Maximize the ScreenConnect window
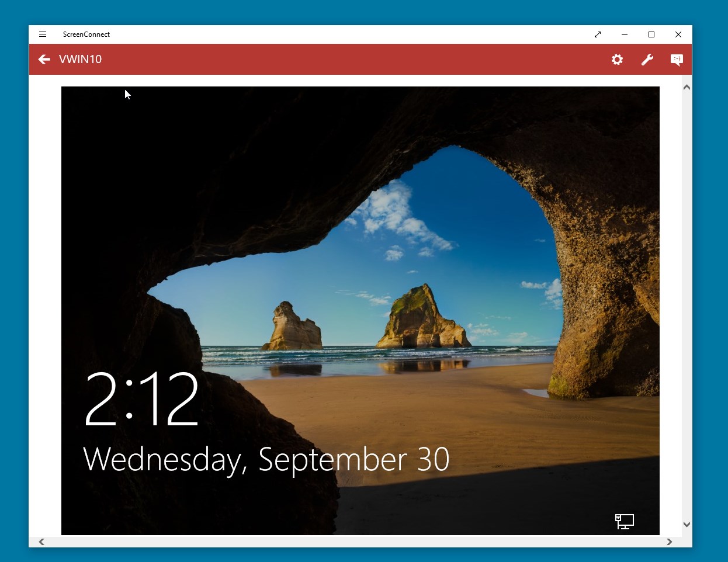This screenshot has width=728, height=562. [651, 34]
